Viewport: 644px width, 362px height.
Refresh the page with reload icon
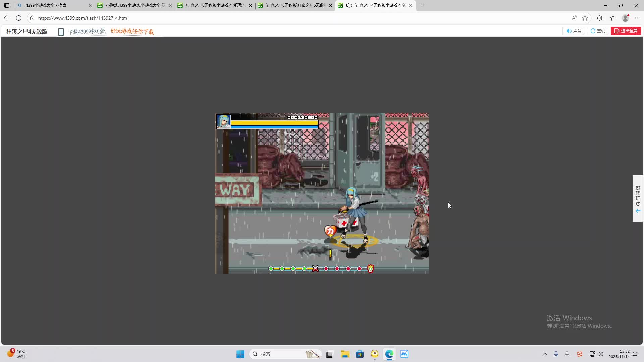(x=19, y=18)
